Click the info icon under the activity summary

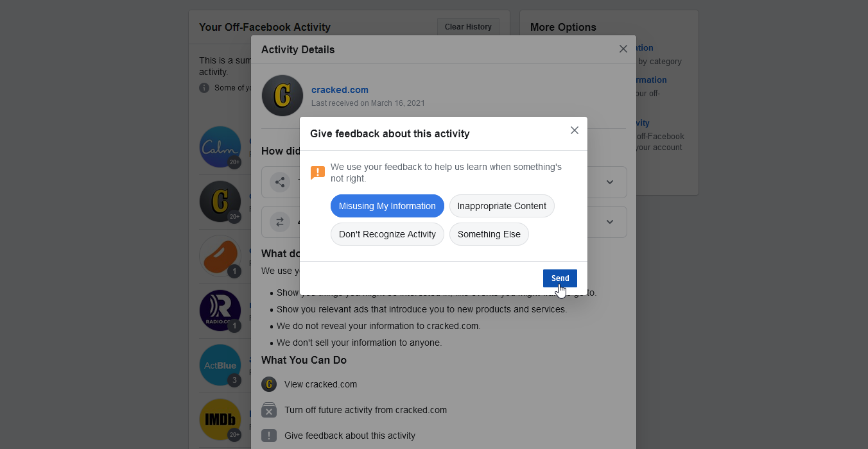204,88
